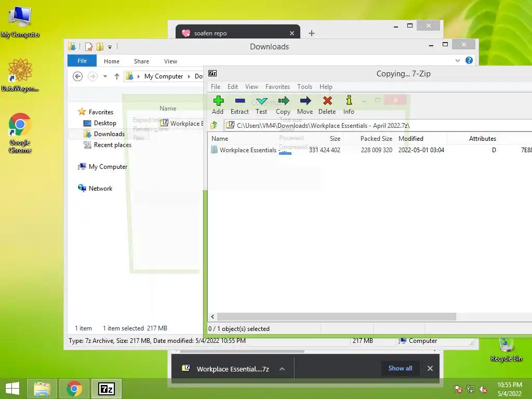Click the muted volume tray icon
This screenshot has width=532, height=399.
483,389
